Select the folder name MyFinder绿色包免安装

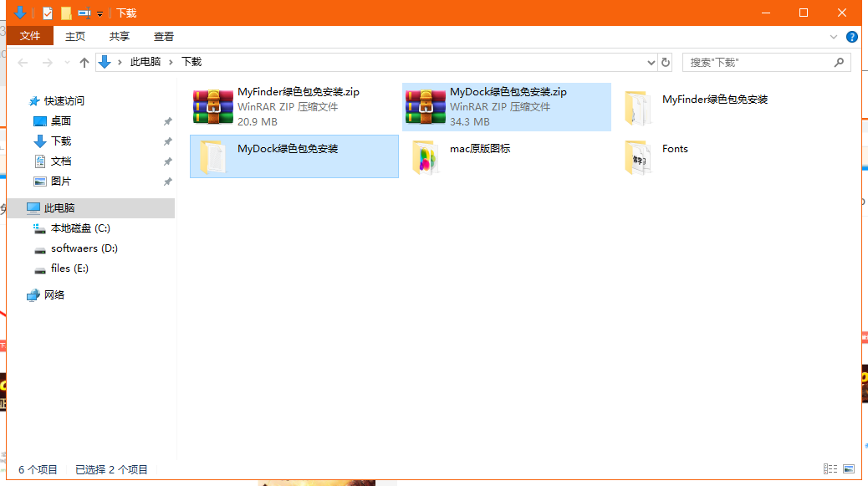715,99
